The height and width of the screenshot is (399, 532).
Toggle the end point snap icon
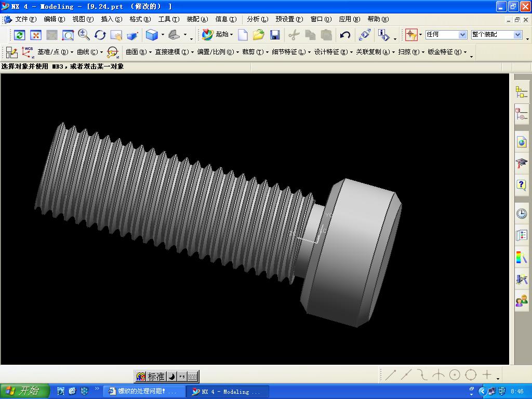[x=390, y=375]
